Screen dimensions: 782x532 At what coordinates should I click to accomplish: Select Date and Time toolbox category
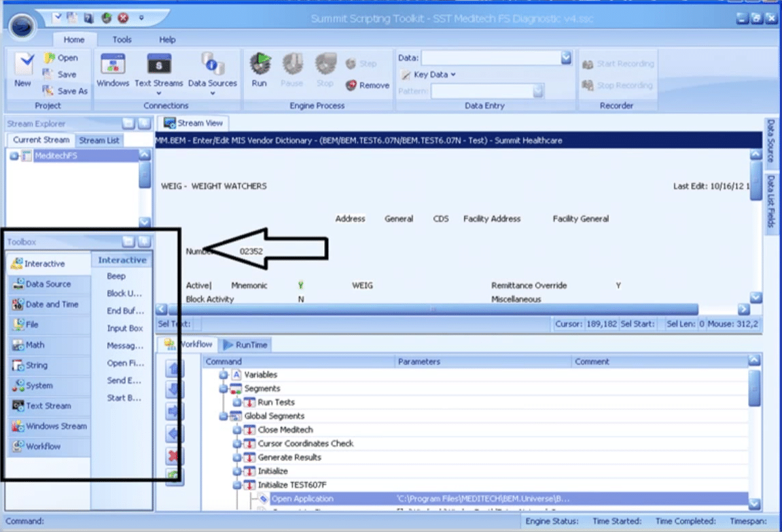point(48,304)
